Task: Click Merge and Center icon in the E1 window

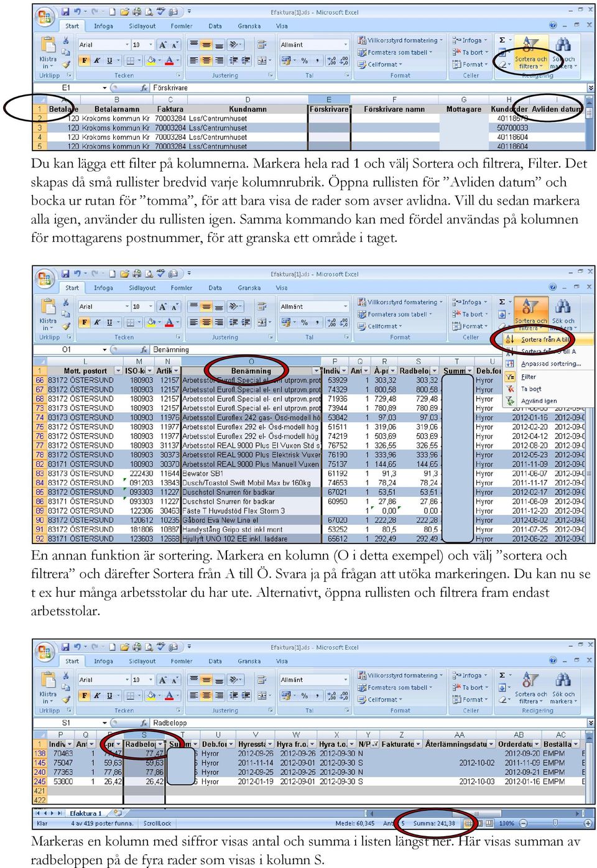Action: pos(262,60)
